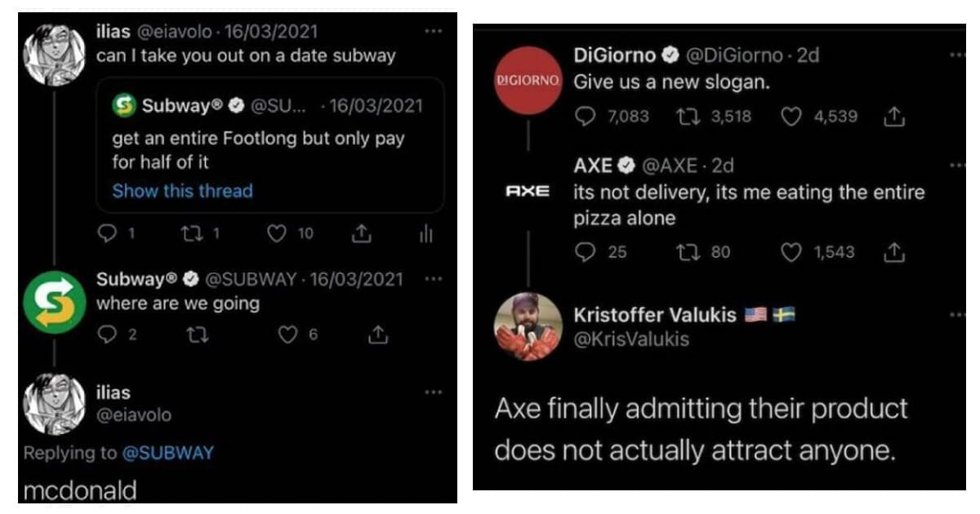Image resolution: width=980 pixels, height=514 pixels.
Task: Open 'Show this thread' on the Subway tweet
Action: [x=180, y=191]
